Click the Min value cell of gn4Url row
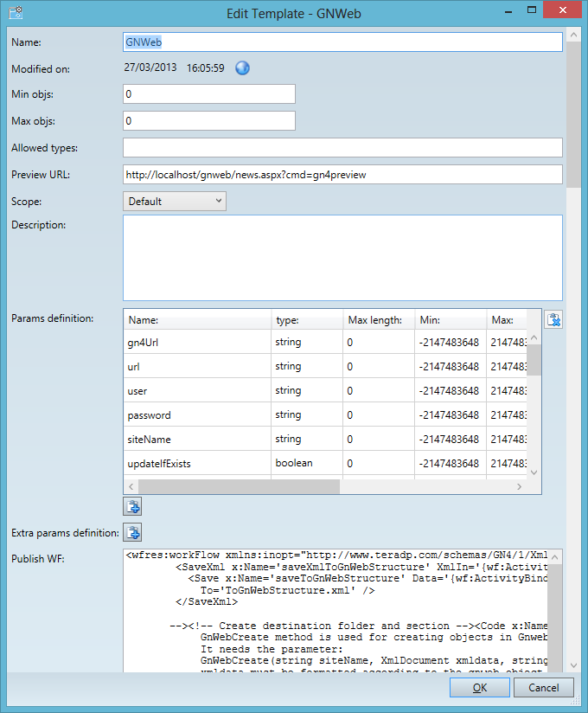This screenshot has height=713, width=588. 451,342
